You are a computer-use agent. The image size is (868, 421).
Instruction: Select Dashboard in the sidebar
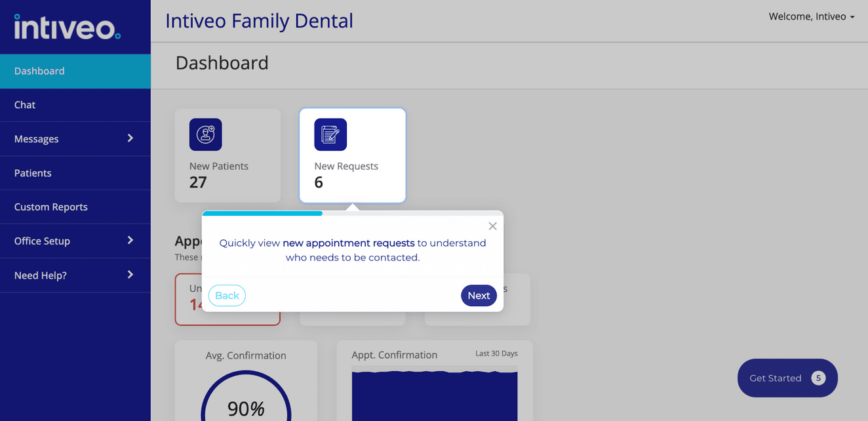click(x=39, y=71)
